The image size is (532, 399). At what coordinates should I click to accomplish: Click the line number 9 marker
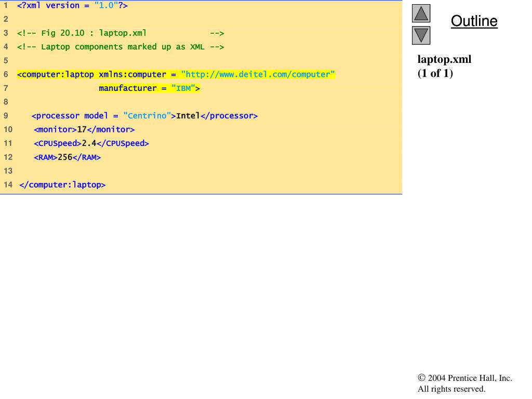(x=6, y=116)
